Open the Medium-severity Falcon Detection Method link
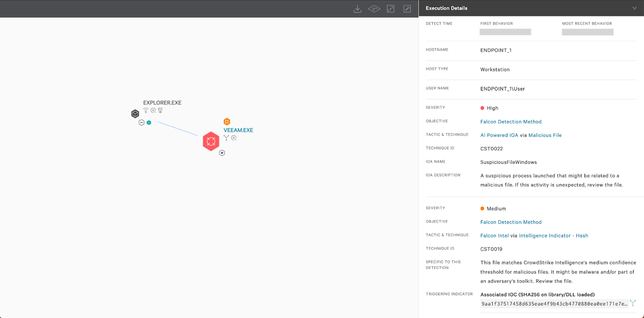This screenshot has height=318, width=644. click(511, 222)
